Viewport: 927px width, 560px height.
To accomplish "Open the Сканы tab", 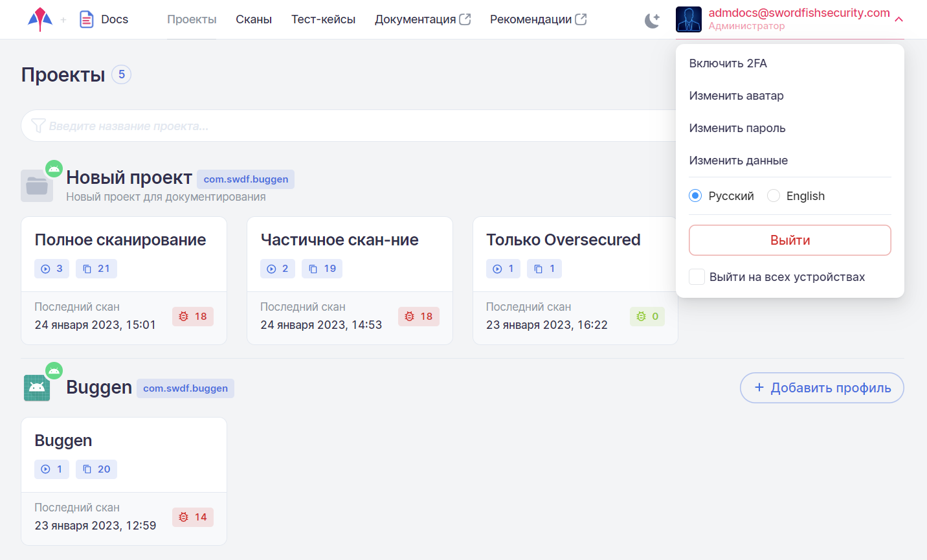I will [254, 19].
